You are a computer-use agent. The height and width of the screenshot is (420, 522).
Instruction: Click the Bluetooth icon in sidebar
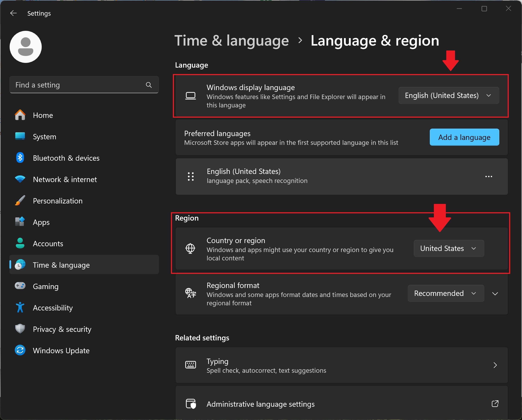tap(20, 158)
